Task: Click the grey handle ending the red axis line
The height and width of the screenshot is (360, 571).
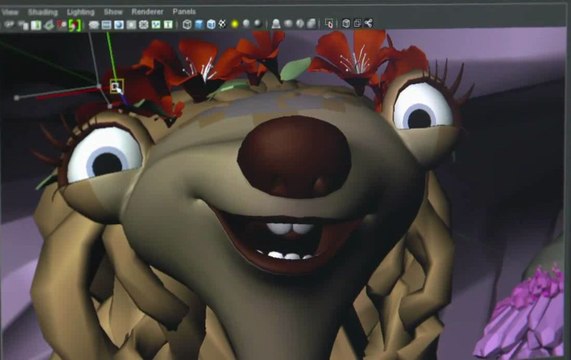Action: 16,98
